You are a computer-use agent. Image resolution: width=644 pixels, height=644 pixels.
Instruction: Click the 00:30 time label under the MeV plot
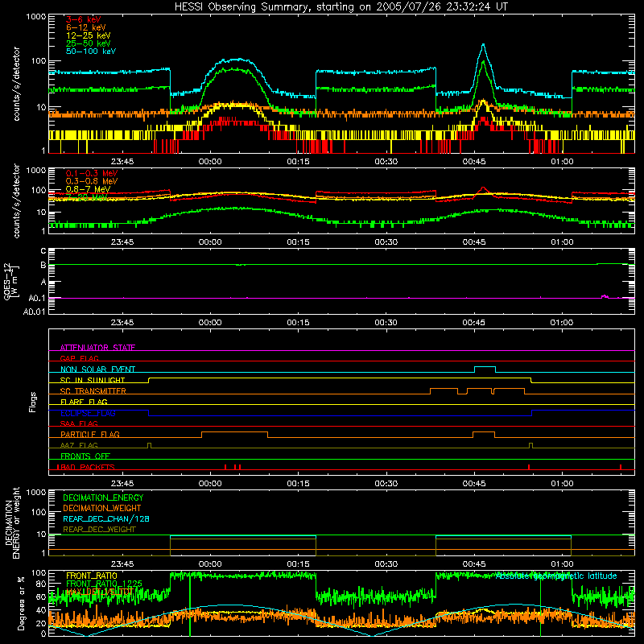point(386,242)
